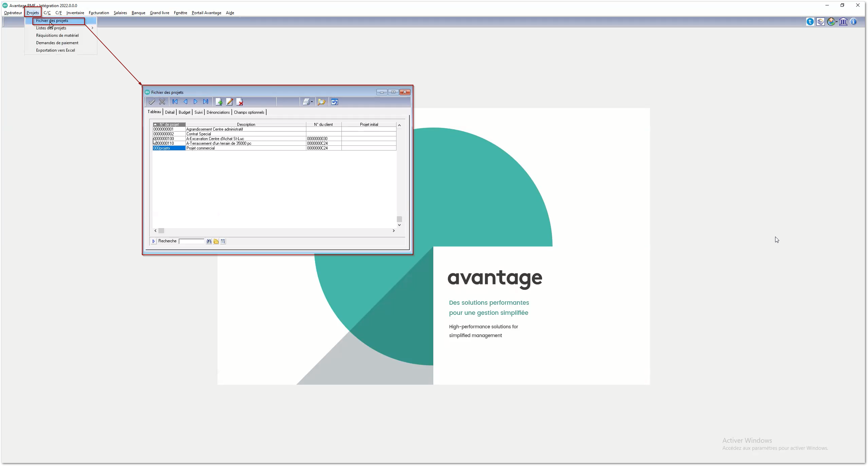
Task: Click the Recherche input field
Action: tap(192, 241)
